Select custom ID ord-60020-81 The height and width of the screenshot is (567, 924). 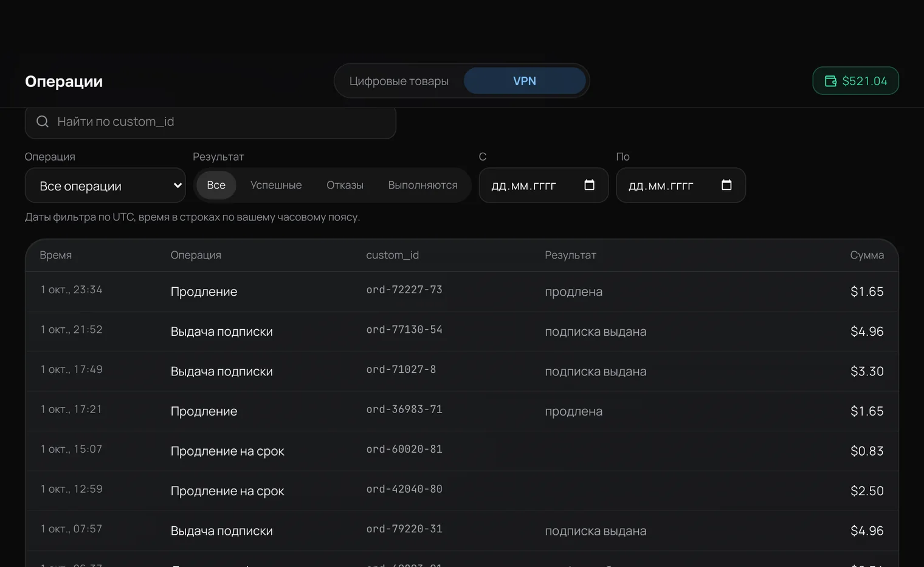coord(404,449)
